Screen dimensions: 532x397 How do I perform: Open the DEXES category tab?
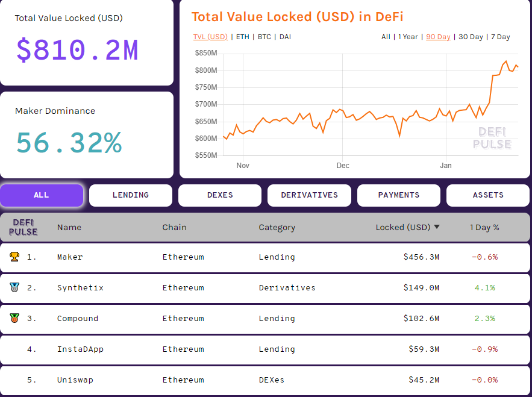(x=219, y=195)
